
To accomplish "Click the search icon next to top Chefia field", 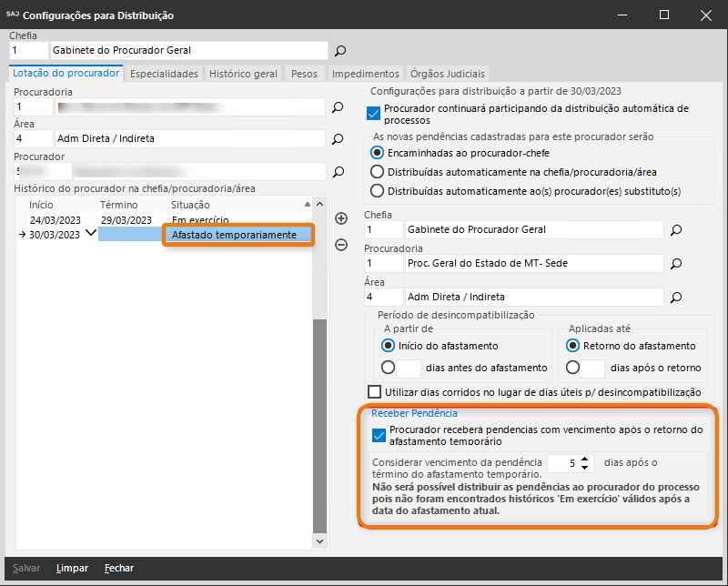I will click(340, 51).
